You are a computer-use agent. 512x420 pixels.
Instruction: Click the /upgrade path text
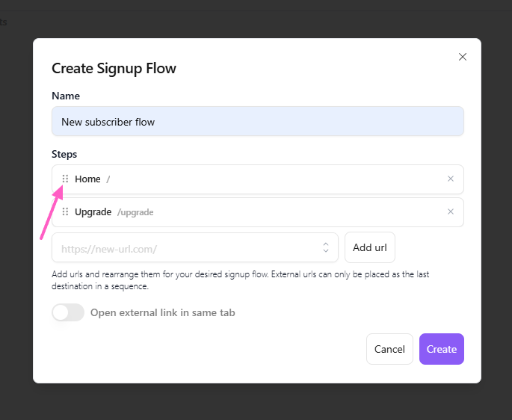135,212
